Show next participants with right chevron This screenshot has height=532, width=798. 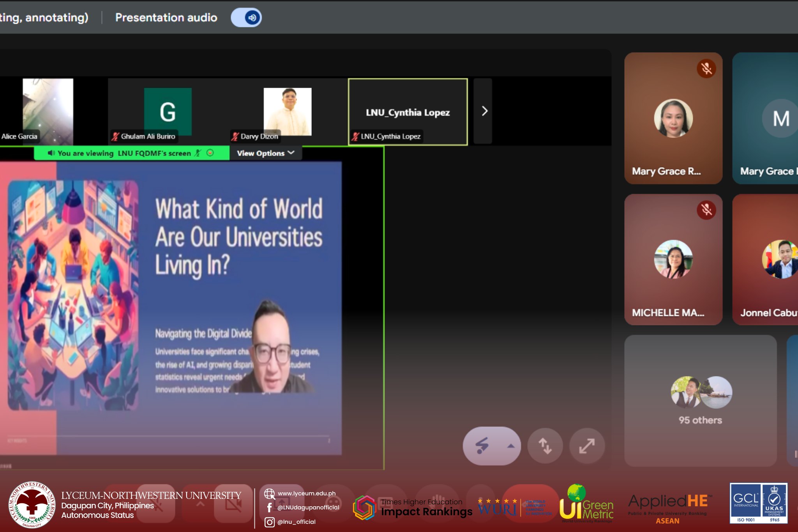click(x=484, y=111)
